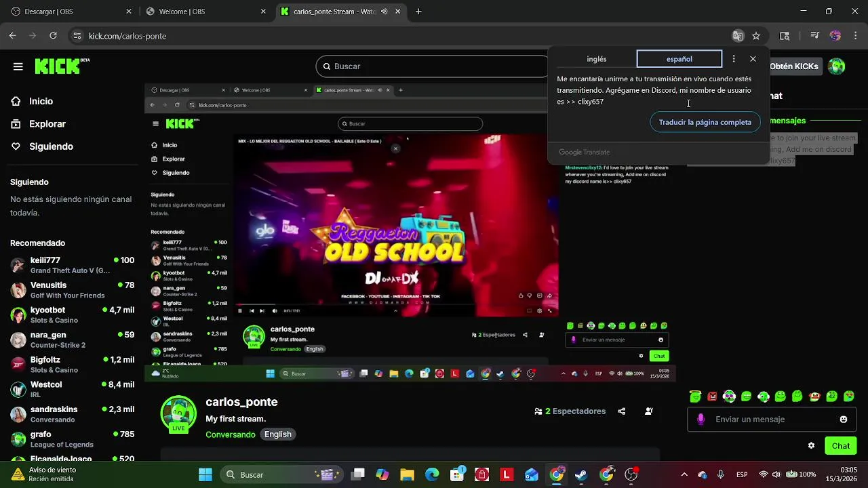Viewport: 868px width, 488px height.
Task: Open recommended channel sandraskins
Action: [72, 414]
